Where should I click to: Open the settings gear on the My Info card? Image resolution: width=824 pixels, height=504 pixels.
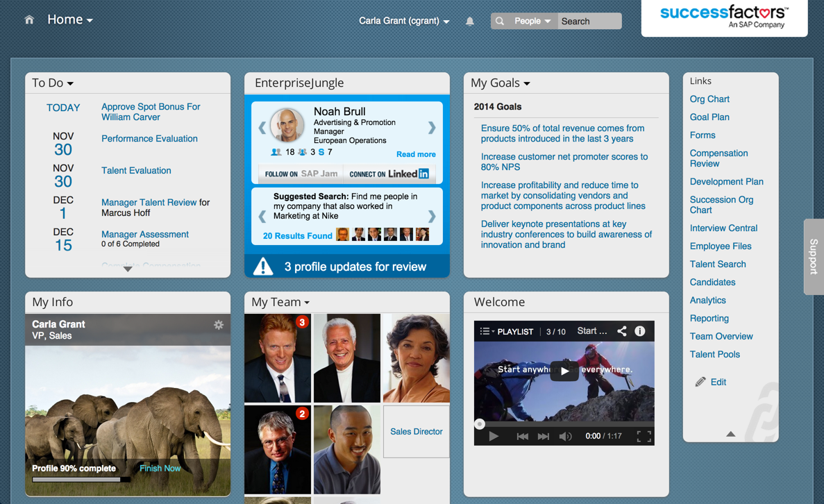(219, 325)
